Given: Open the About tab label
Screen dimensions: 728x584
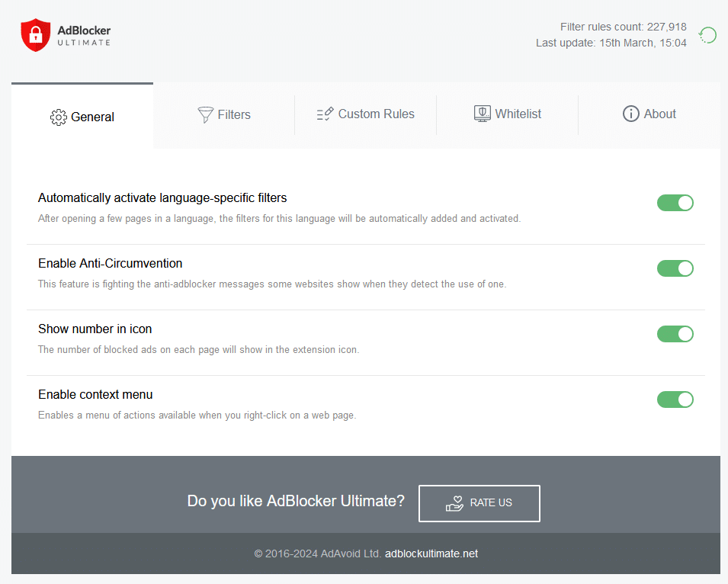Looking at the screenshot, I should 659,114.
